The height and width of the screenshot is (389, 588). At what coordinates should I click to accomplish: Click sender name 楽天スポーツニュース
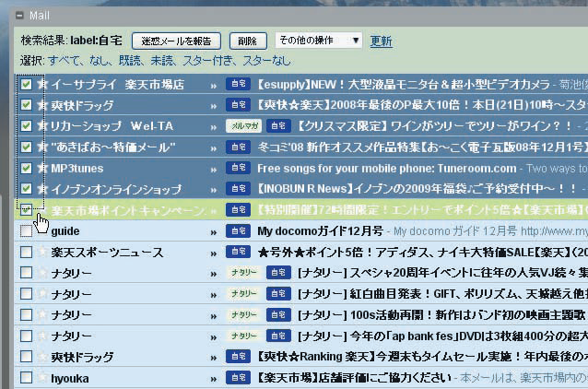point(107,252)
